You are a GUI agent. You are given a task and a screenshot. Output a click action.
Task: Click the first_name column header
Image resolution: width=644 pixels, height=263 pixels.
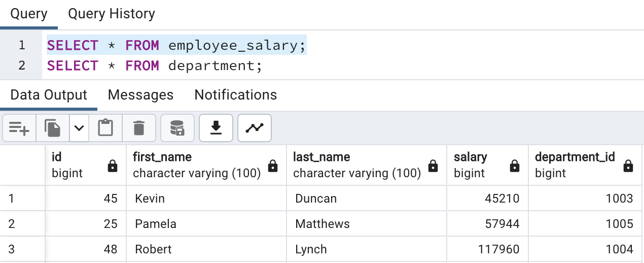[x=197, y=165]
